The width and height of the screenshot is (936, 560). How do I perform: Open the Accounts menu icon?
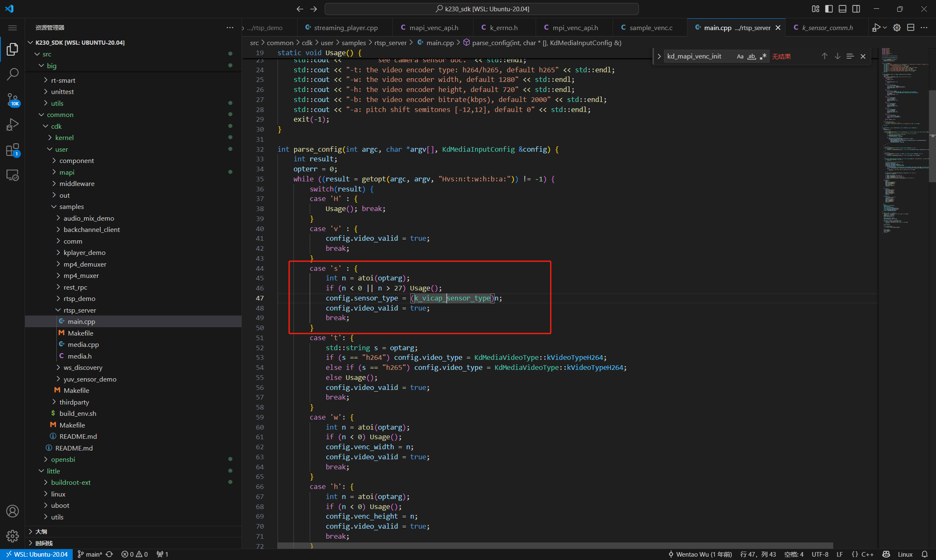click(13, 511)
